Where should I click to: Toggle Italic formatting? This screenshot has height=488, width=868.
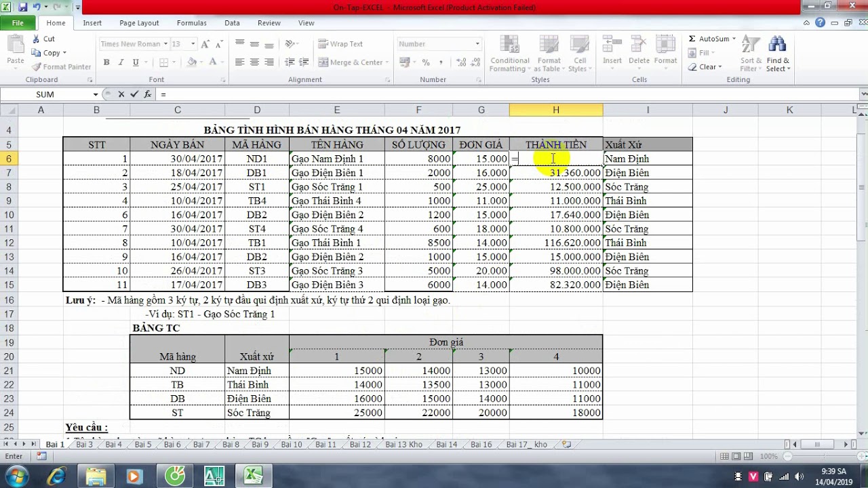121,62
